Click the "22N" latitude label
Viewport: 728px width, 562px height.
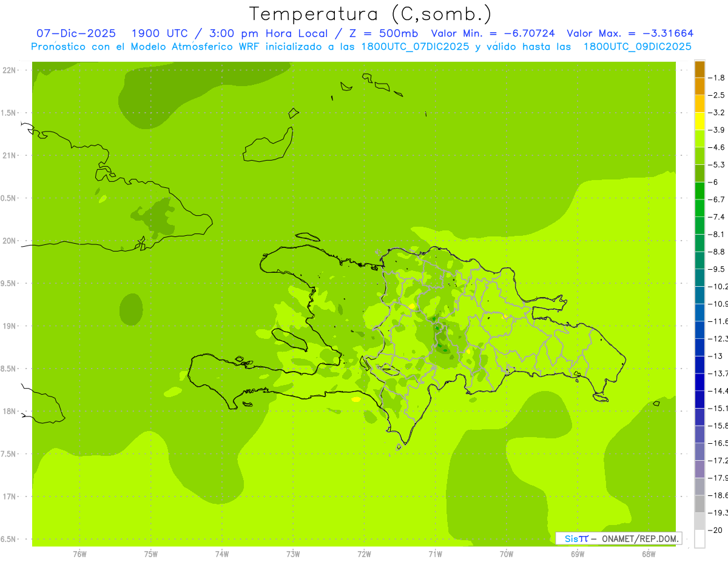click(8, 70)
